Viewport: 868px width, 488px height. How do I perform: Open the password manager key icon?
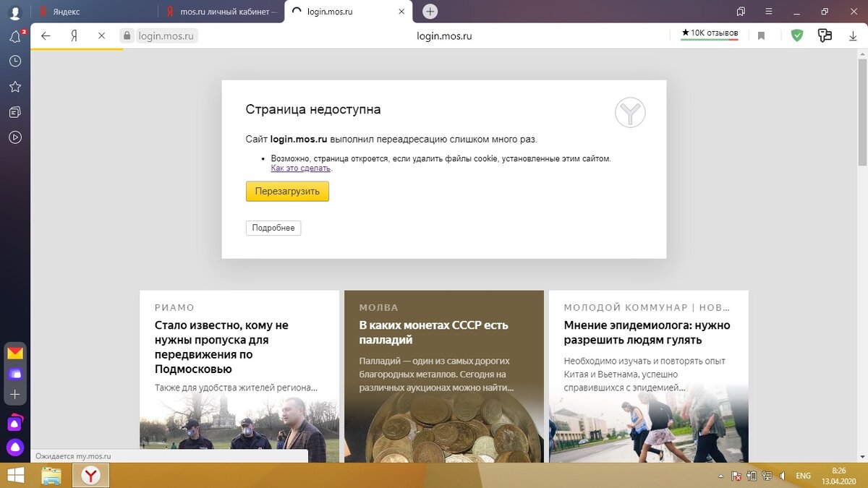[x=825, y=35]
